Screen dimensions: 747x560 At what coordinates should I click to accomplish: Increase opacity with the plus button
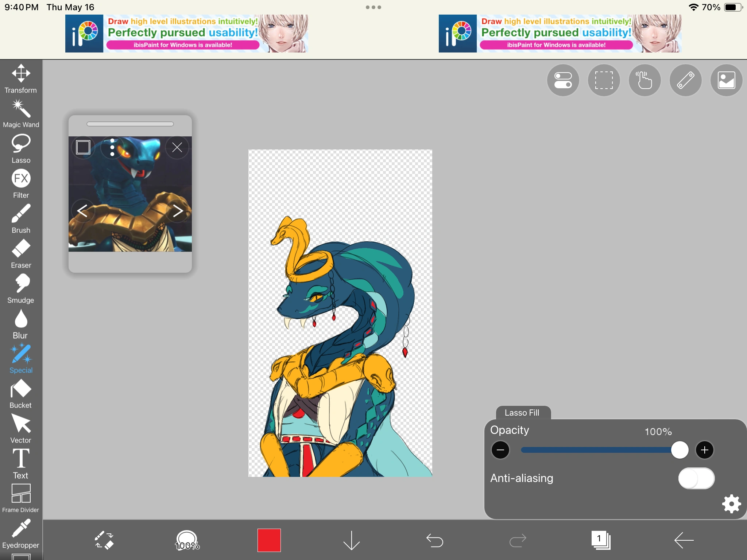coord(704,450)
